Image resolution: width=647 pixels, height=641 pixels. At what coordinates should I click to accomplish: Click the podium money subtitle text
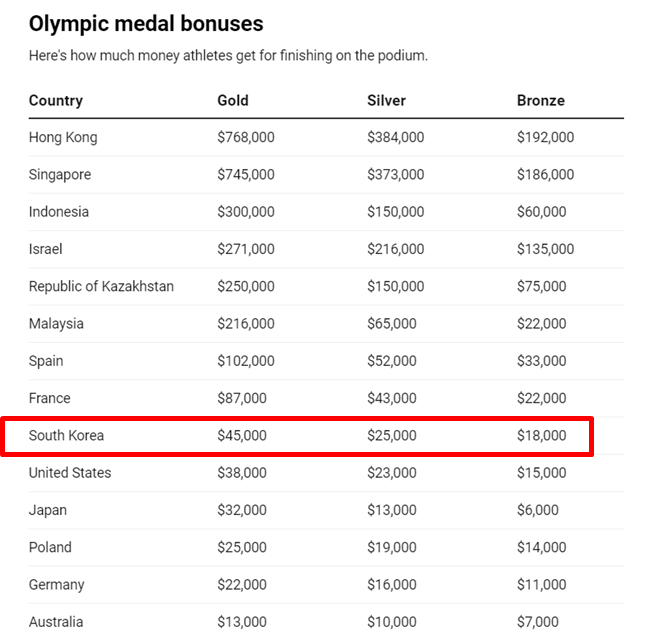(x=228, y=55)
